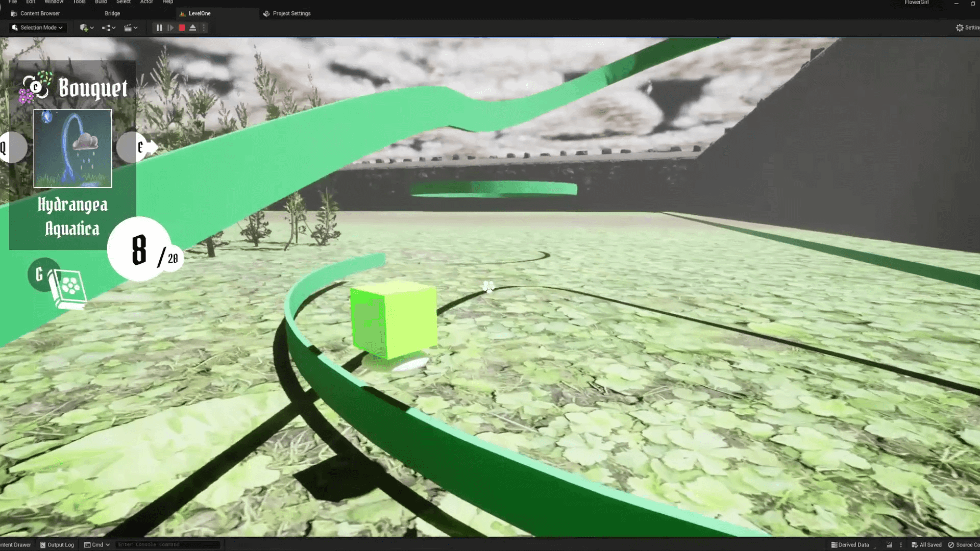The image size is (980, 551).
Task: Open play options three-dot menu
Action: click(204, 28)
